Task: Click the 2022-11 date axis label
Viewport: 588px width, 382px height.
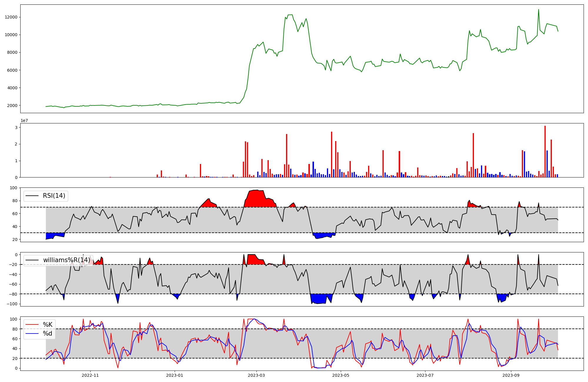Action: click(90, 375)
